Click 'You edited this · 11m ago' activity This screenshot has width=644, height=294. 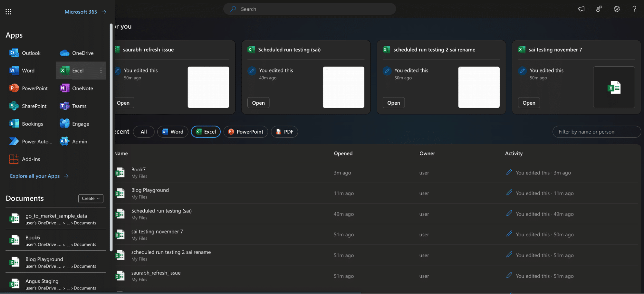pyautogui.click(x=544, y=193)
